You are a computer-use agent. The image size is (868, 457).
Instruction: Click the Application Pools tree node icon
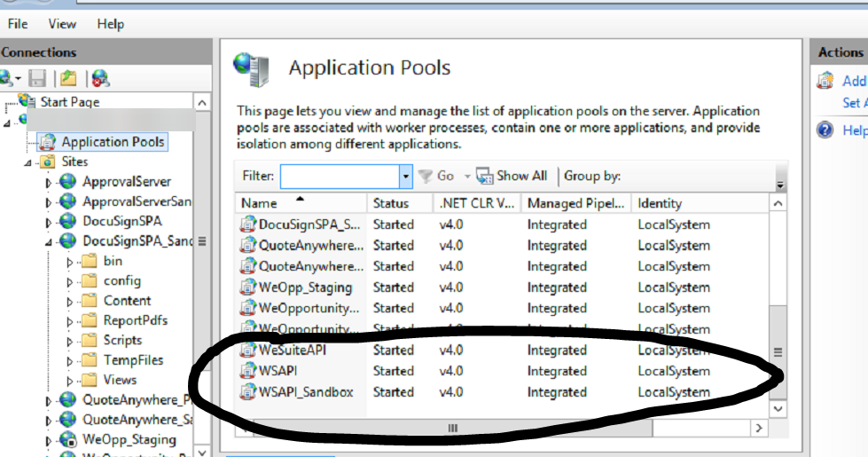[48, 142]
